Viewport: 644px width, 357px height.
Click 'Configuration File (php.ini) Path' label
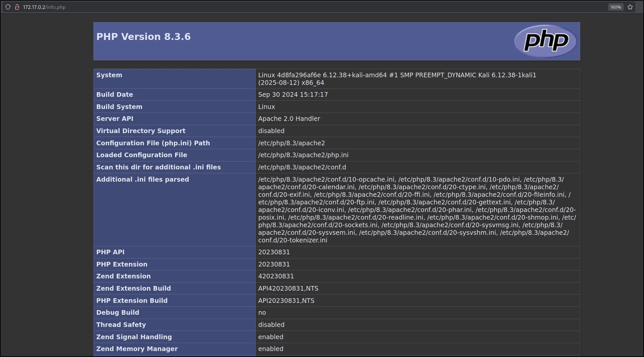(x=153, y=143)
